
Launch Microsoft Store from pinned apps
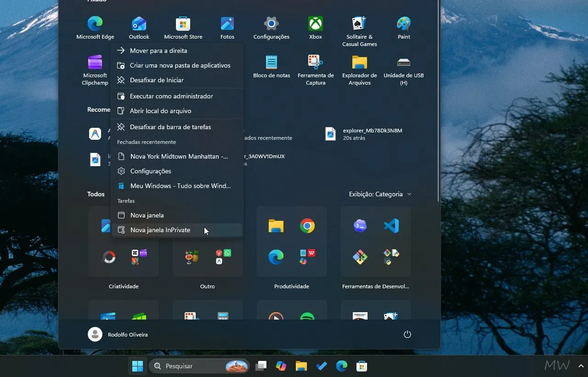tap(183, 28)
